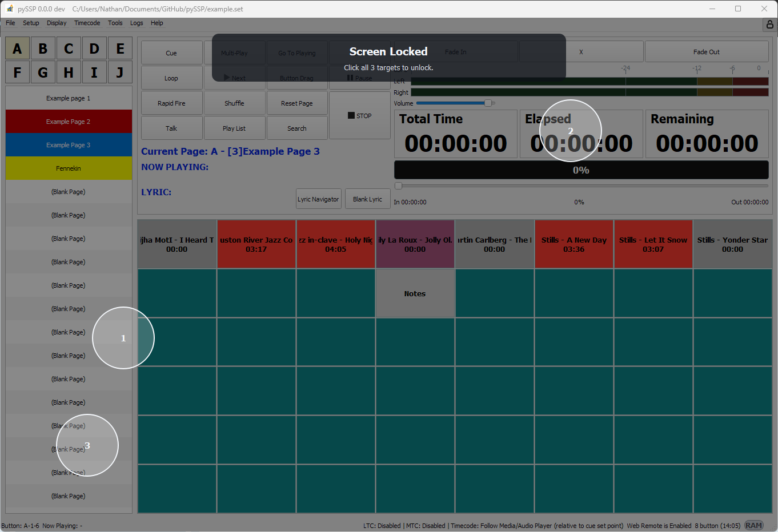Viewport: 778px width, 532px height.
Task: Click the RAM indicator in the status bar
Action: [754, 525]
